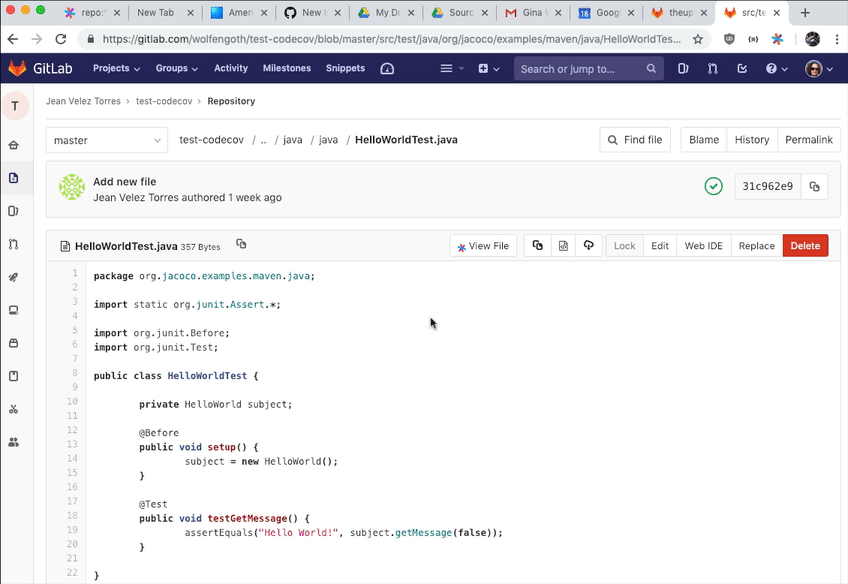Open project Snippets using the scissors icon
Viewport: 848px width, 584px height.
coord(15,409)
